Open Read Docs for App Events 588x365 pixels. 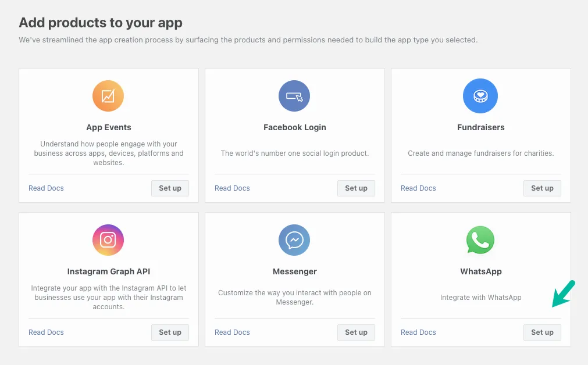coord(46,188)
